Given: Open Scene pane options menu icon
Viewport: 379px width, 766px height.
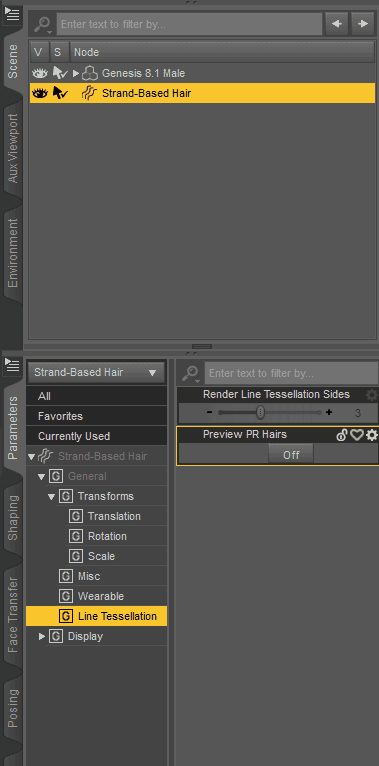Looking at the screenshot, I should coord(12,14).
